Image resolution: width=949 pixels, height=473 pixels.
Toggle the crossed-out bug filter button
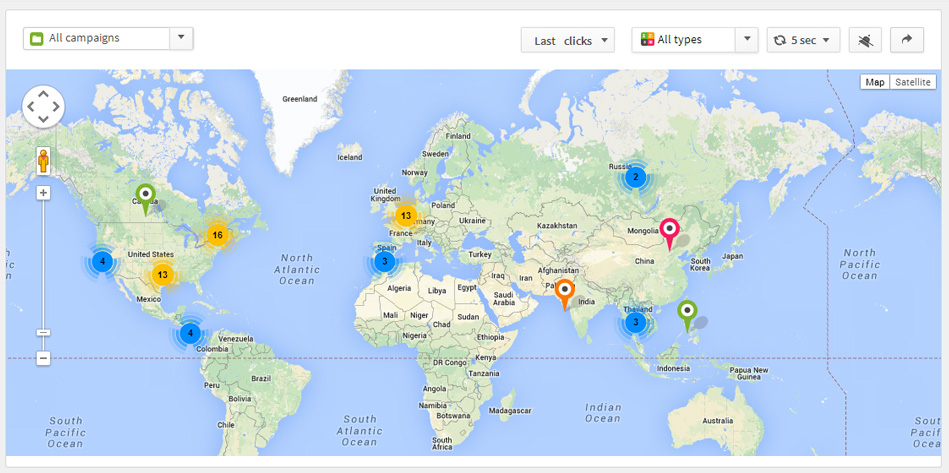(x=865, y=41)
